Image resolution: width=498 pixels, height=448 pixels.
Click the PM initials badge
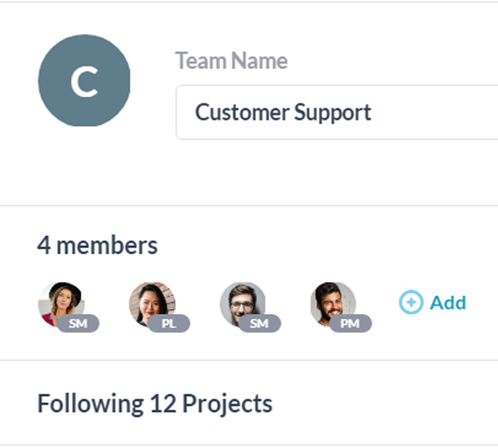tap(350, 324)
